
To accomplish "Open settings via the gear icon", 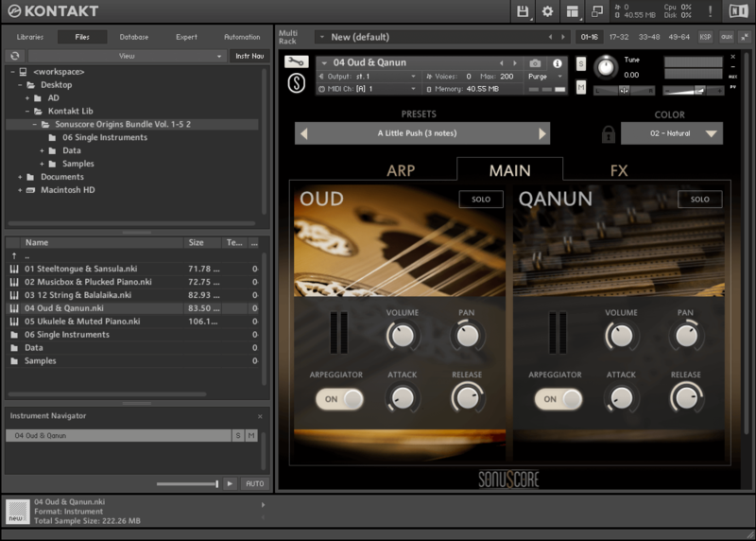I will 547,11.
